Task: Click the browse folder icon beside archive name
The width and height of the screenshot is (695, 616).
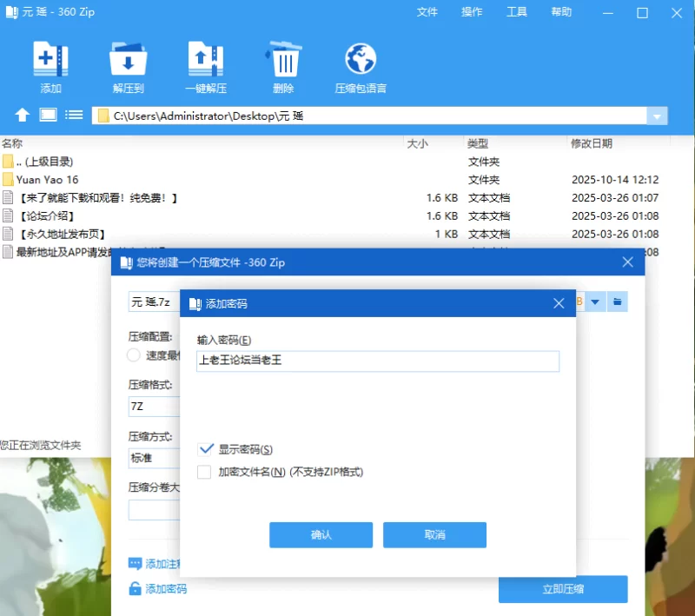Action: click(x=618, y=301)
